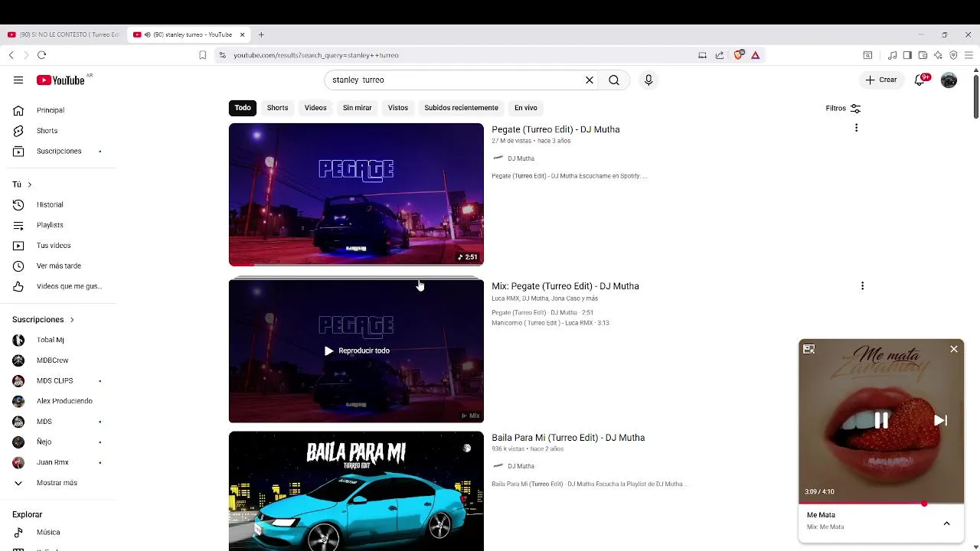Screen dimensions: 980x551
Task: Select the En vivo filter chip
Action: pyautogui.click(x=525, y=108)
